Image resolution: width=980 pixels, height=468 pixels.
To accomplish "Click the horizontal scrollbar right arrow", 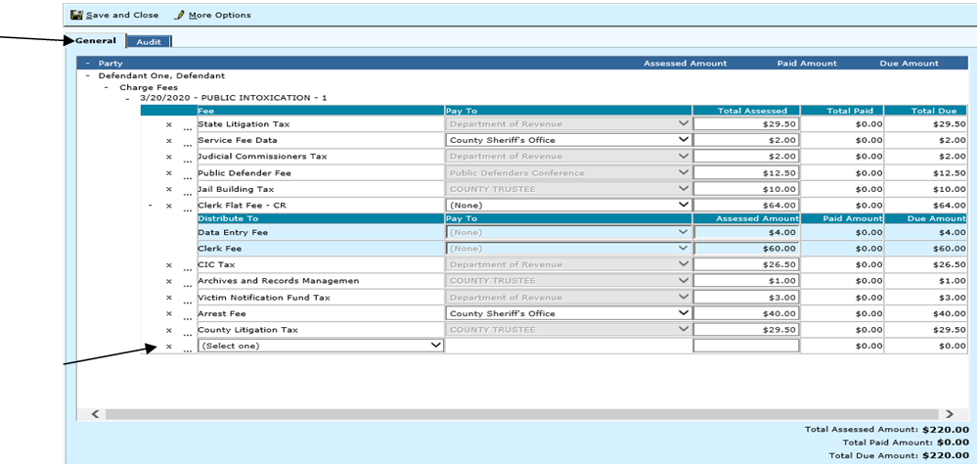I will [x=948, y=414].
